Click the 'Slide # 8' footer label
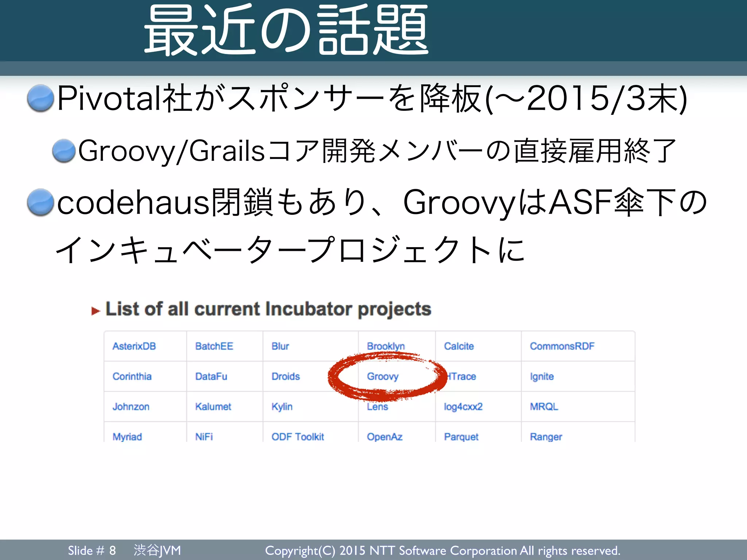Viewport: 747px width, 560px height. pyautogui.click(x=92, y=550)
